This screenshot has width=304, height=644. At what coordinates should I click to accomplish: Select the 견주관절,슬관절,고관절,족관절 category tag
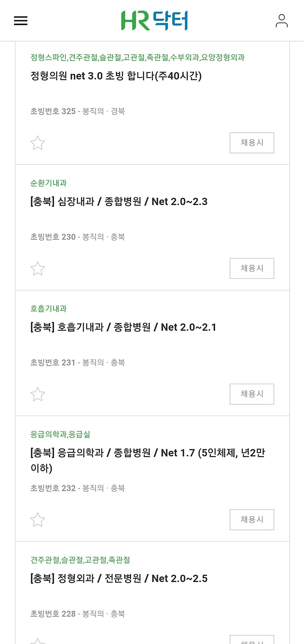pyautogui.click(x=81, y=560)
